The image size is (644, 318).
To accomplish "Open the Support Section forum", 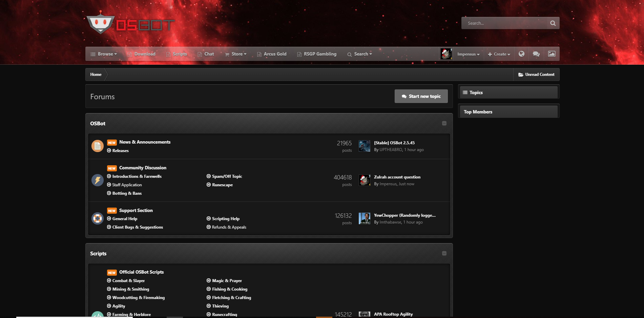I will [x=136, y=210].
